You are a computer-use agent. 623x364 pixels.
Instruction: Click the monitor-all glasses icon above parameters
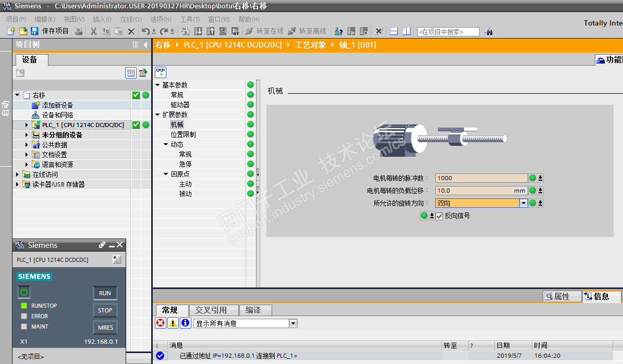click(x=161, y=72)
